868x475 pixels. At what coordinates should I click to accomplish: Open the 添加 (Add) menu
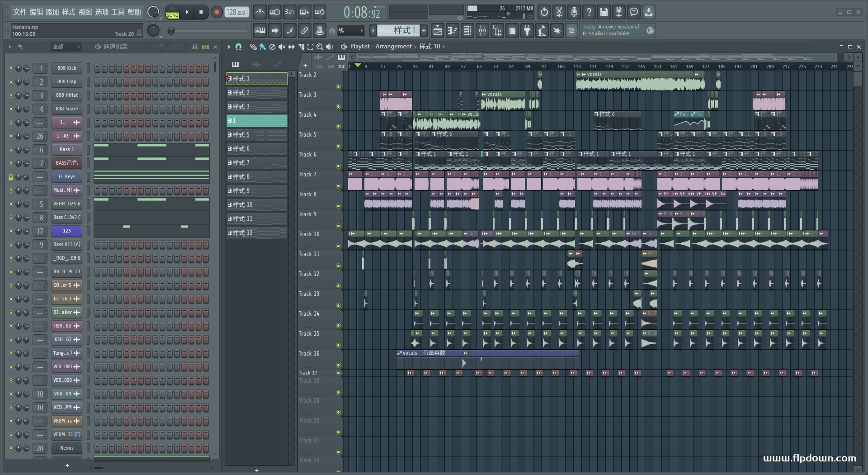[x=52, y=12]
